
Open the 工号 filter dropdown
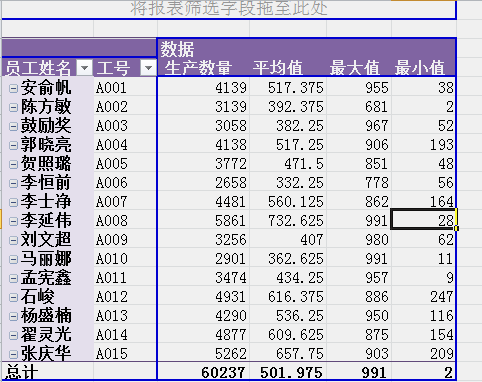[148, 68]
